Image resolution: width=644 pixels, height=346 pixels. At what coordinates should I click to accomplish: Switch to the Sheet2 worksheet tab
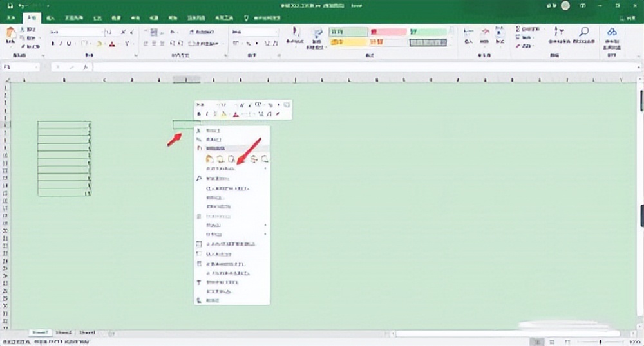point(64,332)
